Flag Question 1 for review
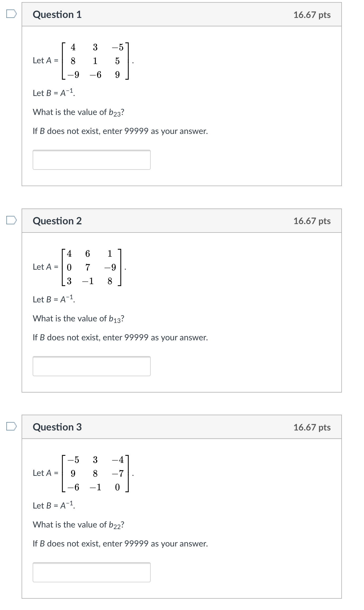The image size is (364, 610). pyautogui.click(x=12, y=14)
